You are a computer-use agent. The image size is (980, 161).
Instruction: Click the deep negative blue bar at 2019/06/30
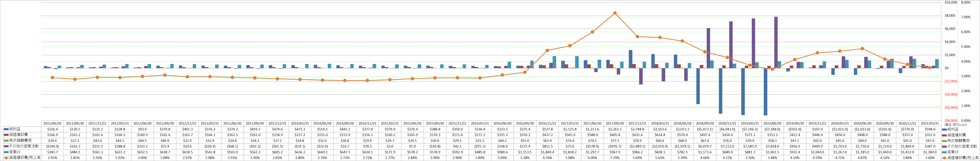pos(765,92)
